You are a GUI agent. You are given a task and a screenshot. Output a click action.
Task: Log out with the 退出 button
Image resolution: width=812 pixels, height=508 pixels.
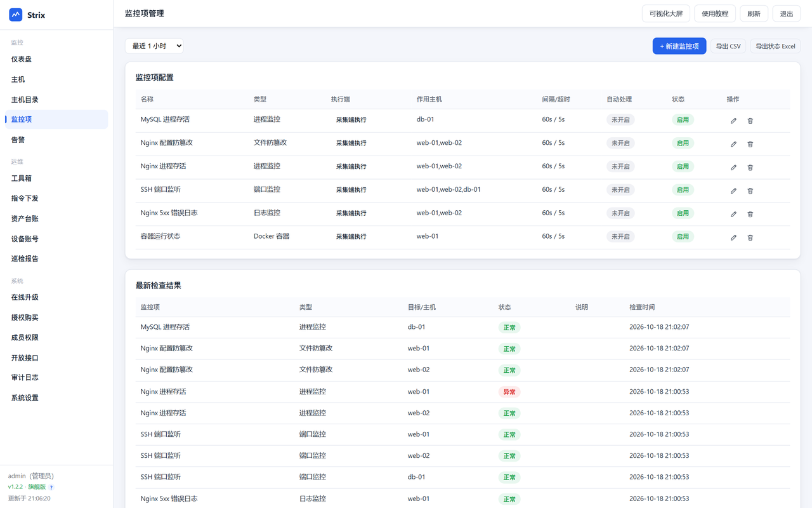787,13
